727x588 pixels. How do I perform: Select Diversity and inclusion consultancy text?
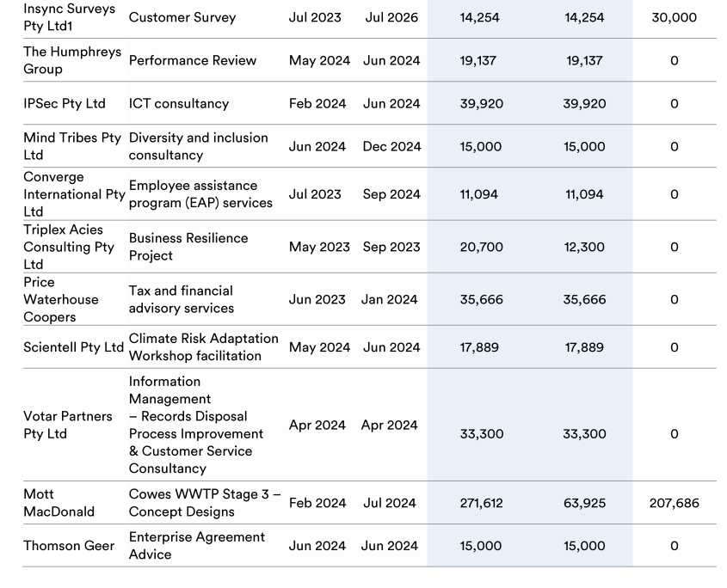198,146
